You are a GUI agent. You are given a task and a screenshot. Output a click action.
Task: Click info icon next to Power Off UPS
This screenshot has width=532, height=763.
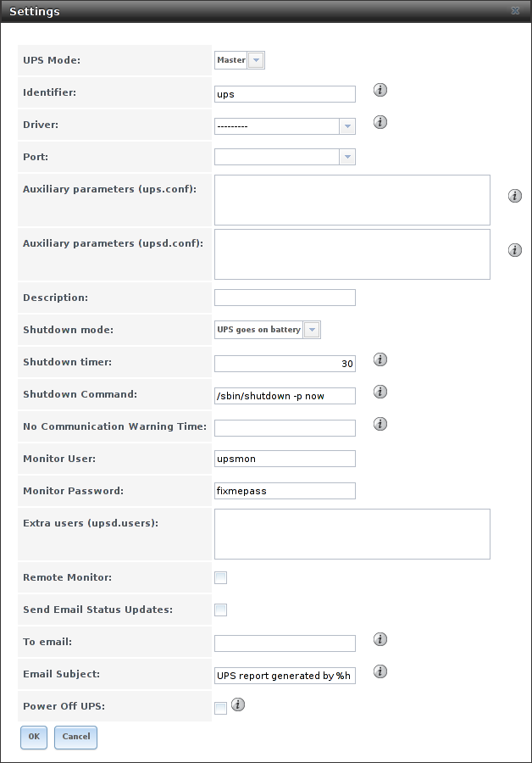click(x=238, y=705)
